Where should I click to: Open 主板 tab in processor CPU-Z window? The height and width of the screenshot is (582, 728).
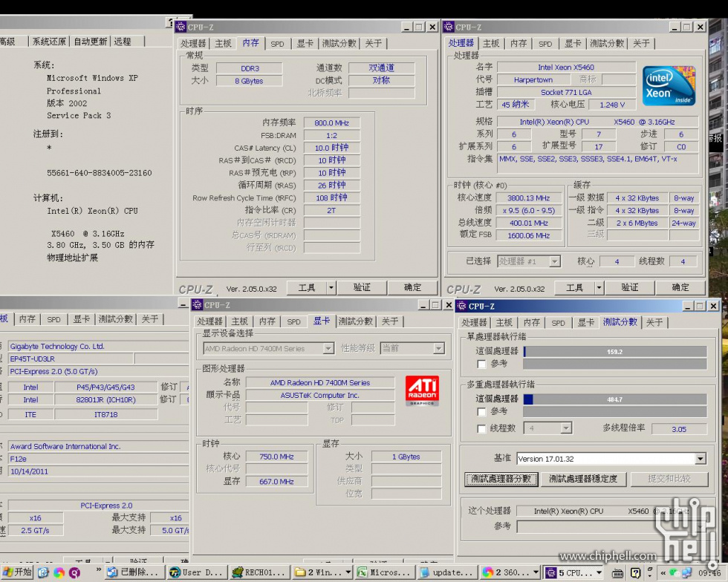[491, 43]
